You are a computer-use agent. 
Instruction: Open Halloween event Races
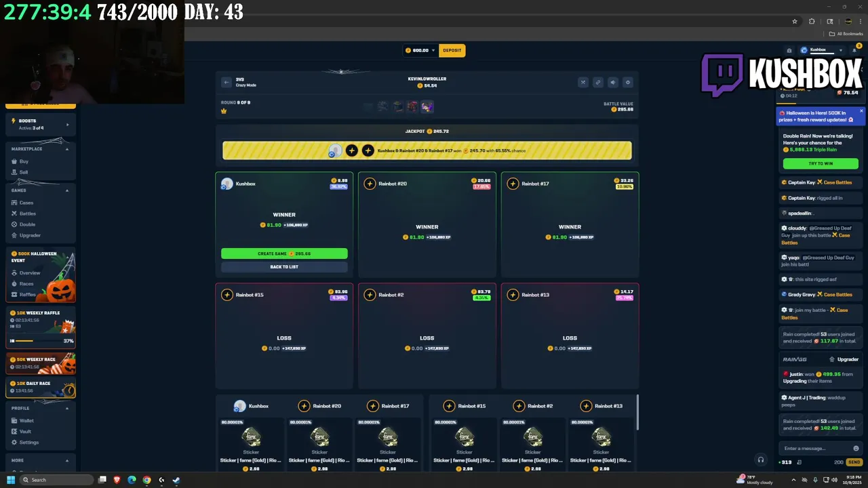(26, 283)
